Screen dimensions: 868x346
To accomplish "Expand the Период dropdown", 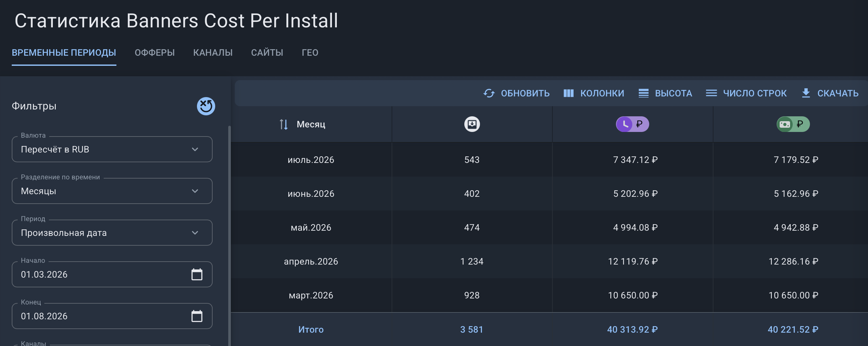I will (x=112, y=233).
